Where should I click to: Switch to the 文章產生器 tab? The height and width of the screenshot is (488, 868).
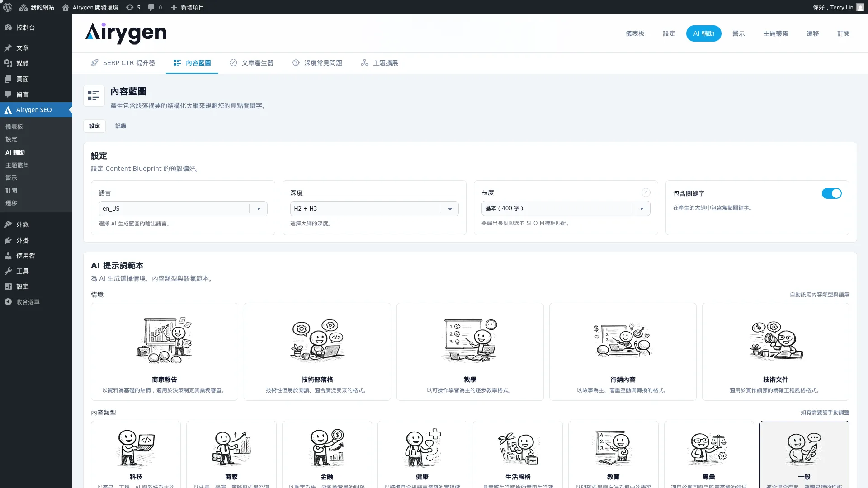pos(251,63)
